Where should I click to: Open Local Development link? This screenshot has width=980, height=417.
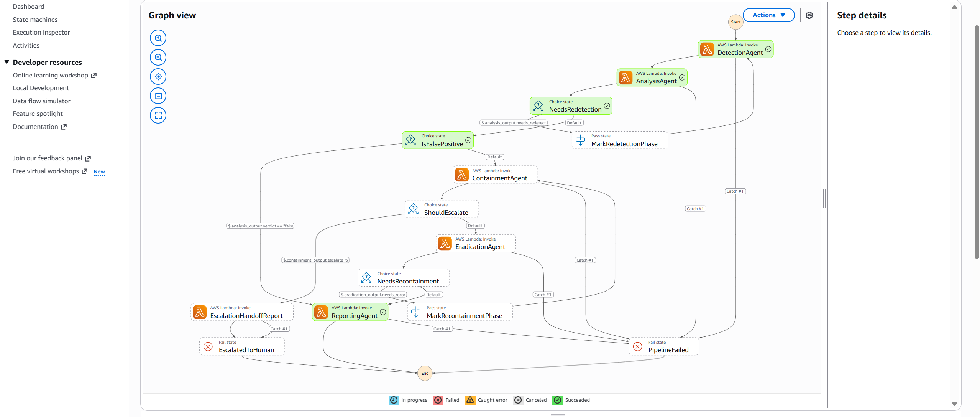coord(41,88)
